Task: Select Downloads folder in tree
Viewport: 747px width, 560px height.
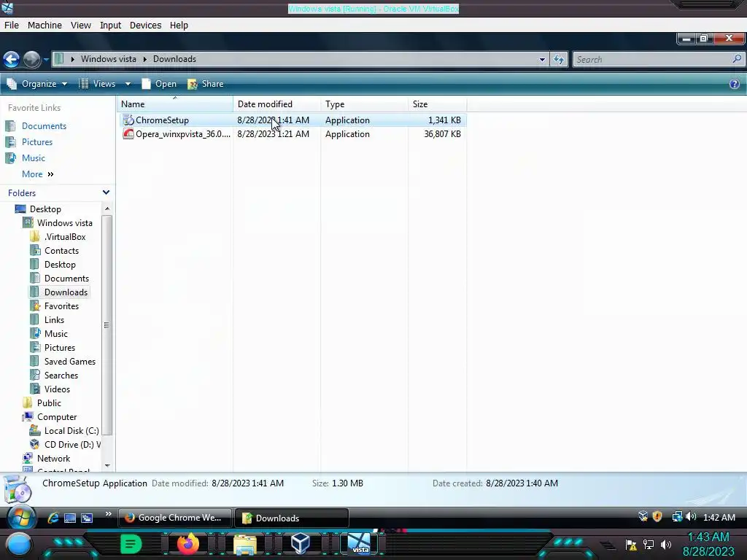Action: [x=66, y=292]
